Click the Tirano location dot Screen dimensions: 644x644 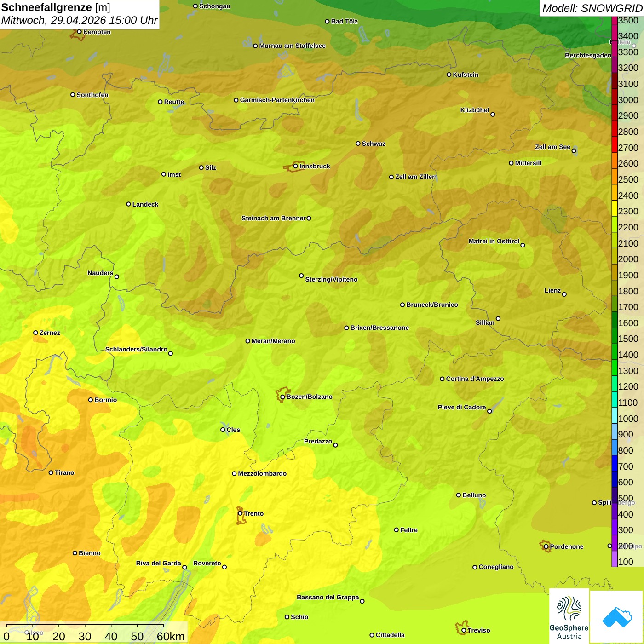pos(51,472)
